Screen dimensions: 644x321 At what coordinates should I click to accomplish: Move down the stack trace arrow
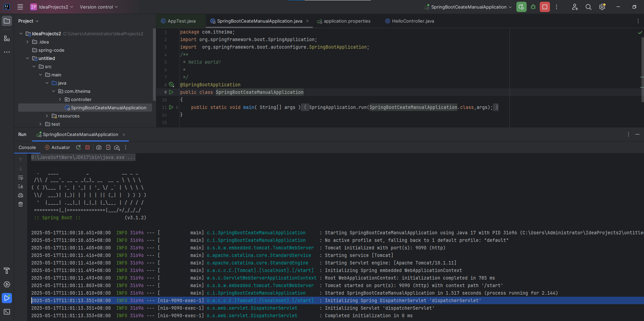[21, 169]
